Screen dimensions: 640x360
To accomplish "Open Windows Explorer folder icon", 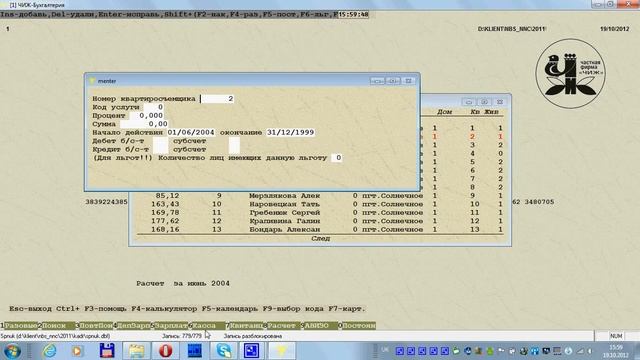I will (136, 351).
